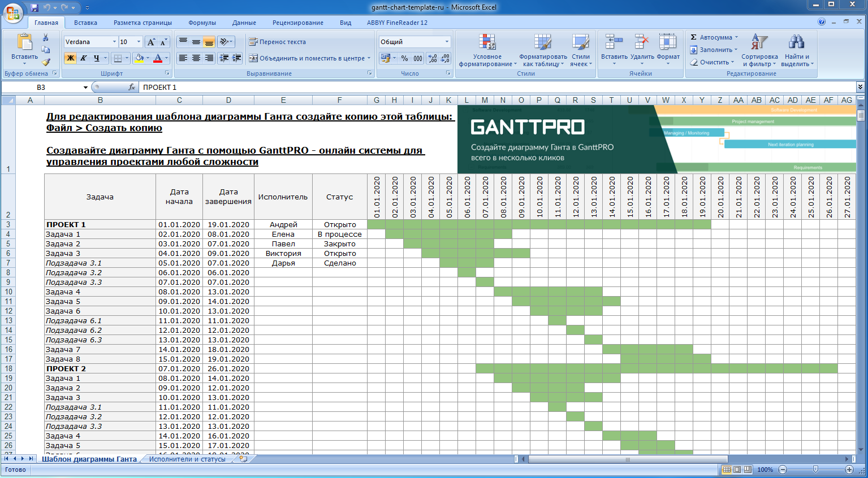Viewport: 868px width, 478px height.
Task: Click Delete cells (Удалить)
Action: [x=642, y=50]
